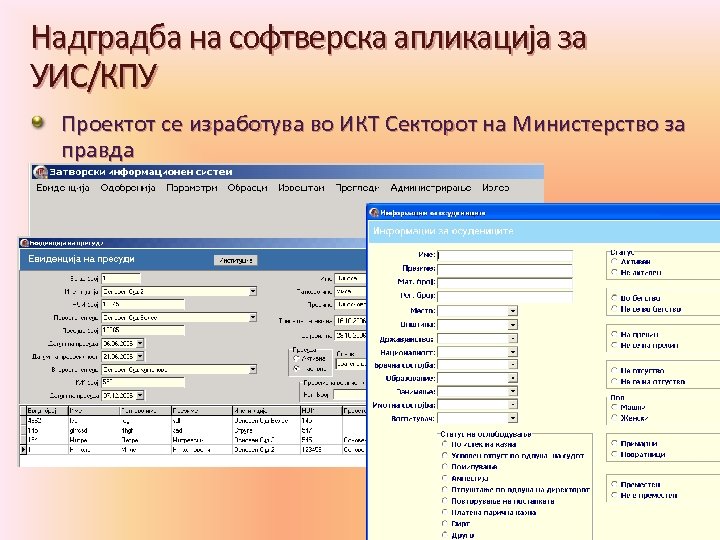The image size is (720, 540).
Task: Click the ghrsd cell in verdicts table
Action: [94, 431]
